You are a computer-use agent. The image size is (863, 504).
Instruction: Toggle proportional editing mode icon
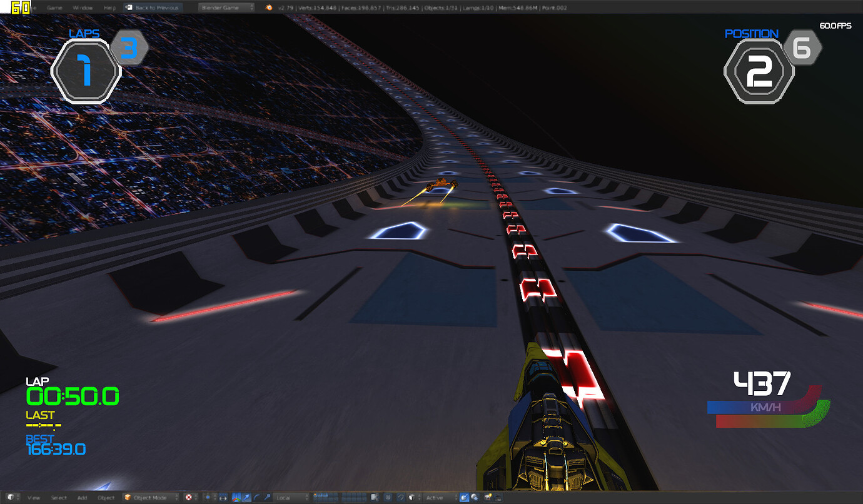[x=388, y=498]
